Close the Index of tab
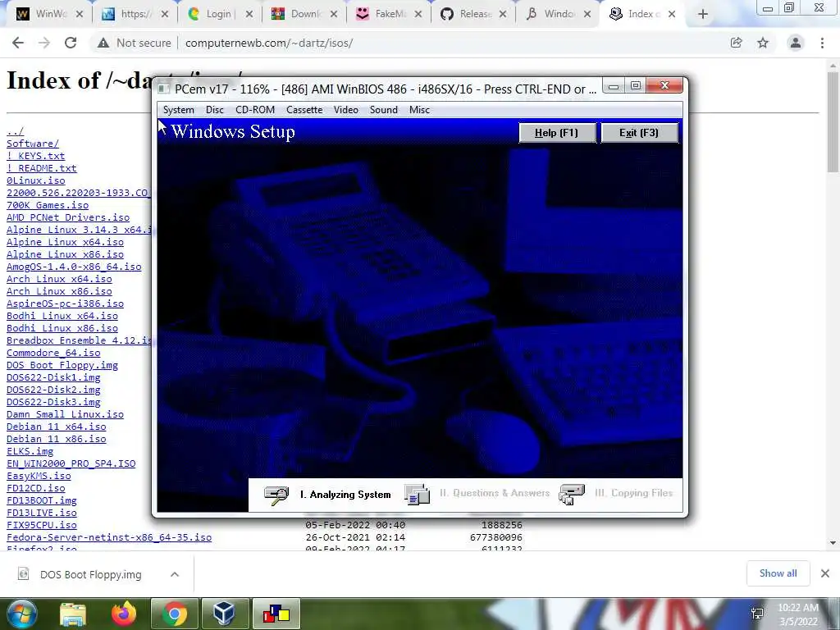Image resolution: width=840 pixels, height=630 pixels. tap(672, 15)
